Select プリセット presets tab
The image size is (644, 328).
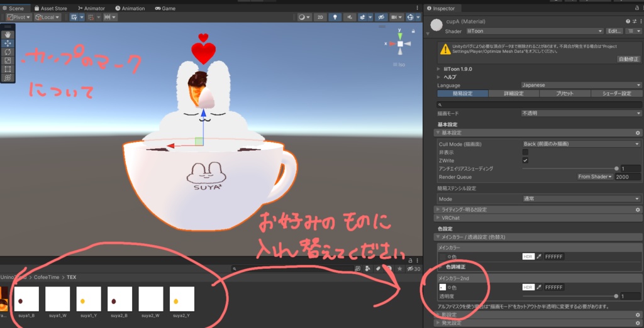click(x=565, y=94)
